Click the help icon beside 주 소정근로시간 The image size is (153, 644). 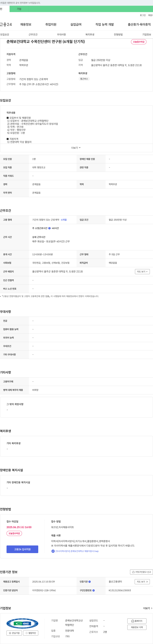coord(49,228)
